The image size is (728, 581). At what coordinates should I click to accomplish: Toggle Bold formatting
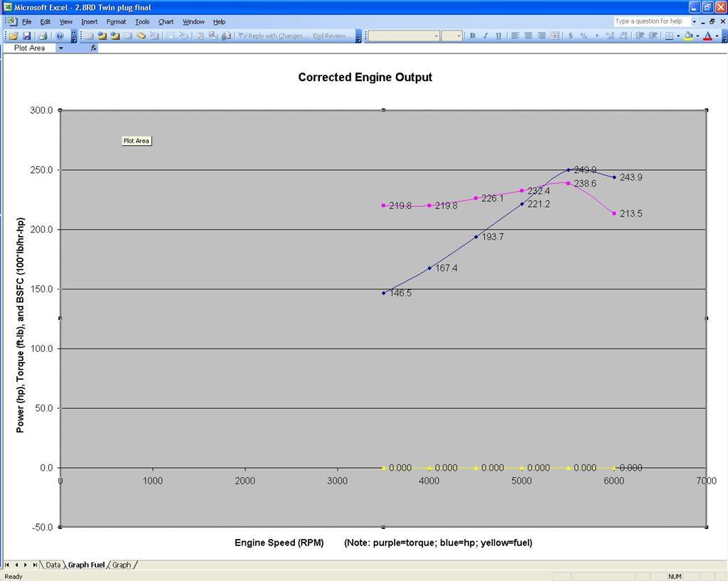tap(472, 36)
